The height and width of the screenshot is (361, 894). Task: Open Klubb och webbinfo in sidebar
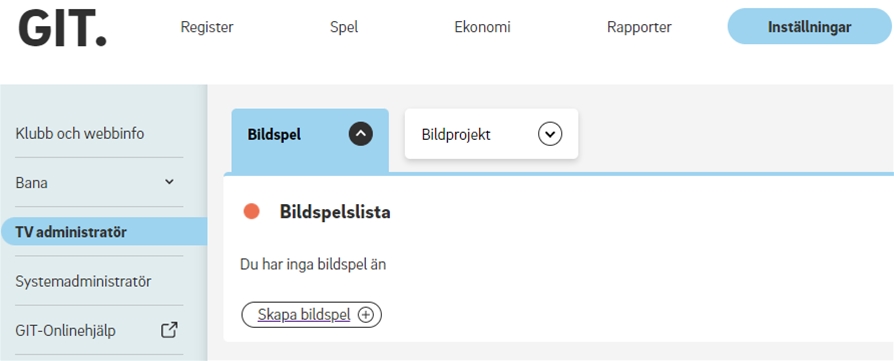80,134
